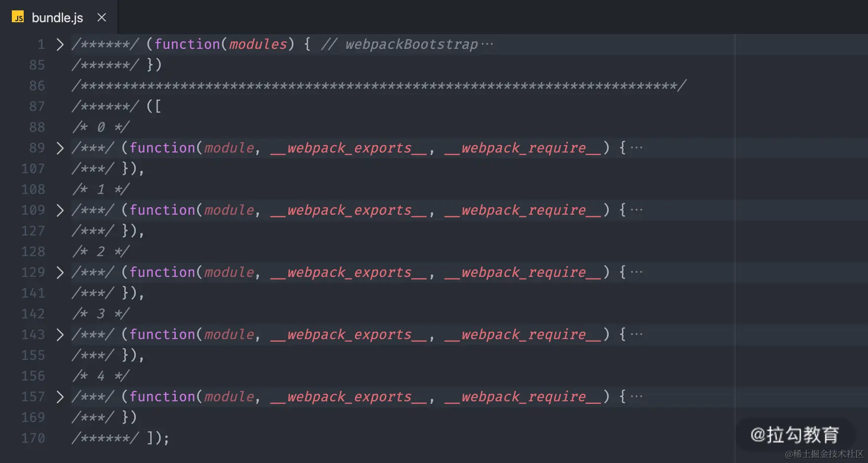The width and height of the screenshot is (868, 463).
Task: Click the fold ellipsis ending line 143
Action: click(636, 334)
